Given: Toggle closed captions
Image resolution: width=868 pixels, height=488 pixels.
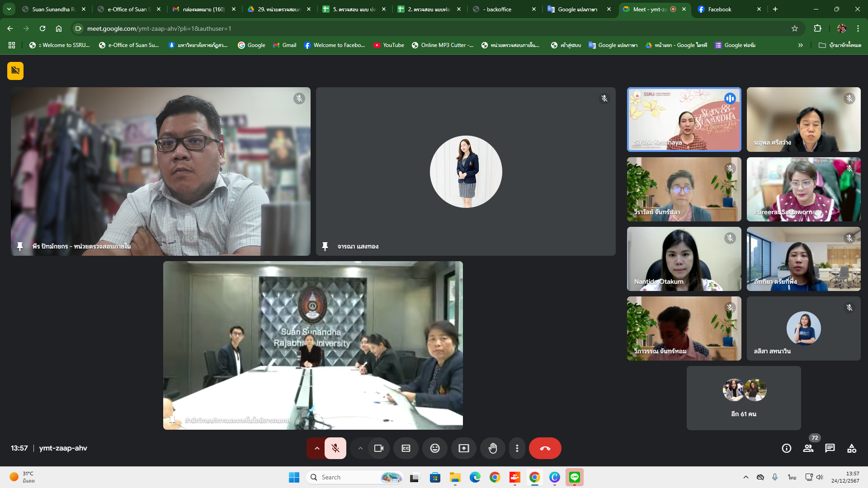Looking at the screenshot, I should point(406,448).
